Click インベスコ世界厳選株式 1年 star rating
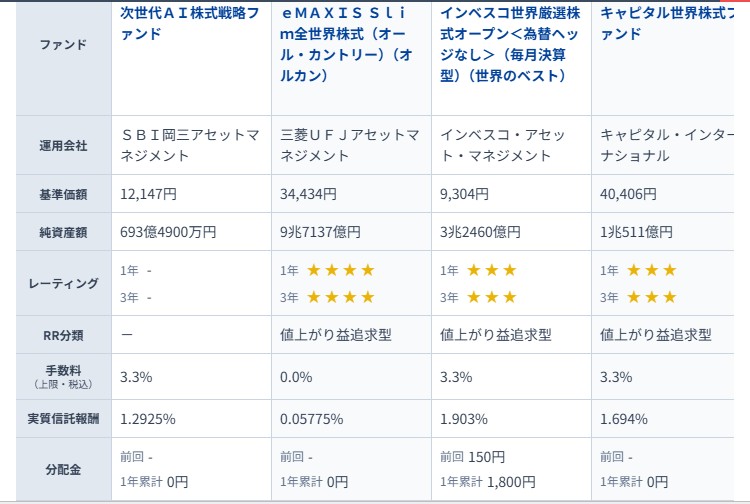750x504 pixels. 491,270
